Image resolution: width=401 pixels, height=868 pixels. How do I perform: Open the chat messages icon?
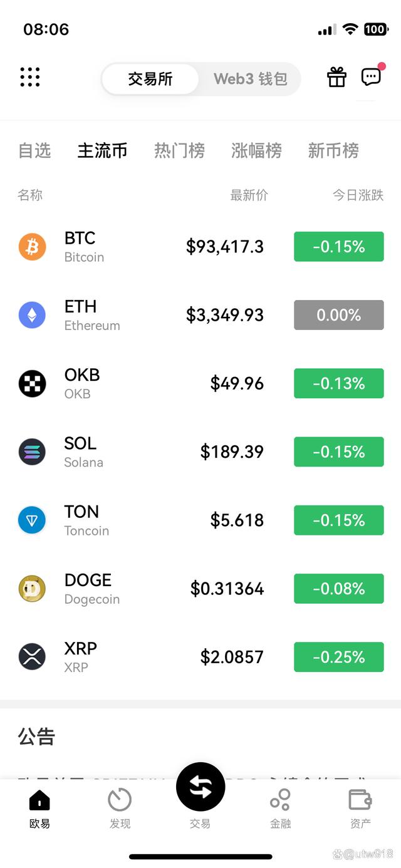tap(371, 77)
